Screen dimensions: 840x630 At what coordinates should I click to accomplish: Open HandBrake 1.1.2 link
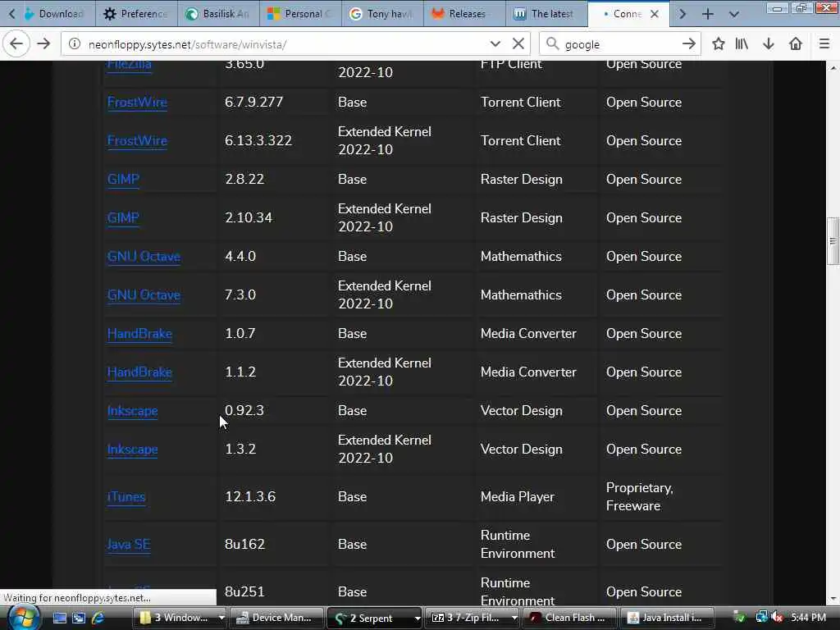coord(139,372)
